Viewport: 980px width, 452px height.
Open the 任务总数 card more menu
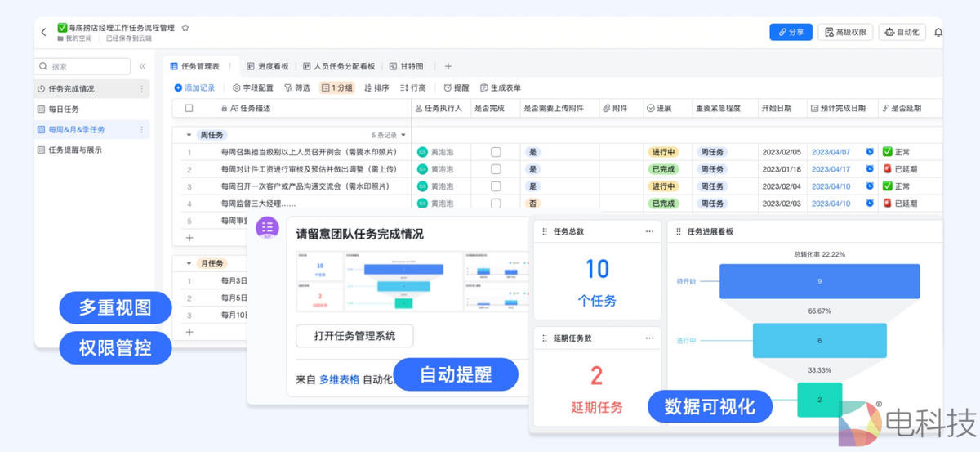pos(649,231)
